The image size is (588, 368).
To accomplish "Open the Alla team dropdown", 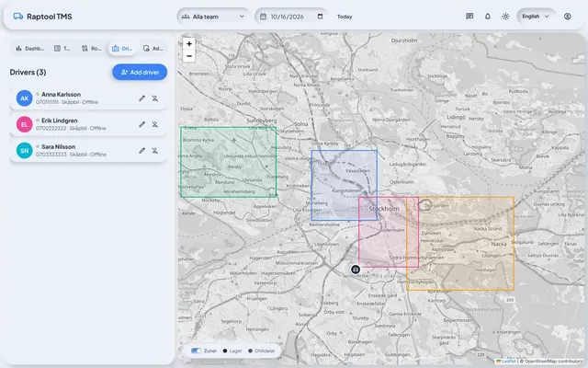I will [213, 17].
